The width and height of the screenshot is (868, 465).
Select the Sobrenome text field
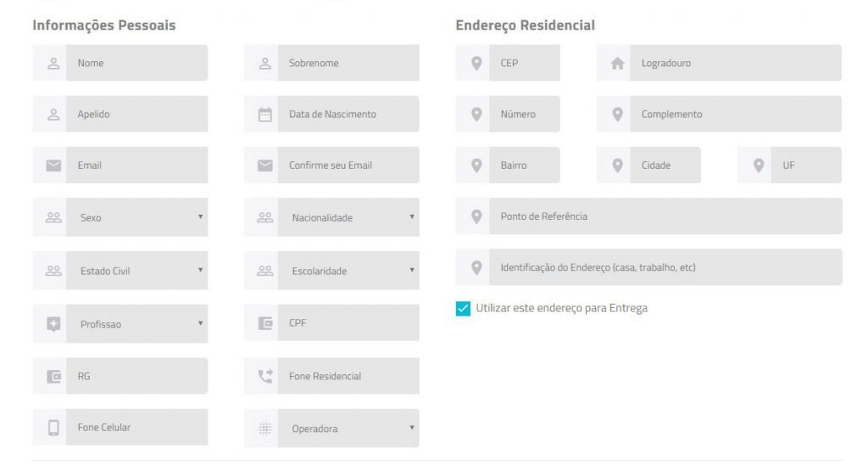(348, 64)
